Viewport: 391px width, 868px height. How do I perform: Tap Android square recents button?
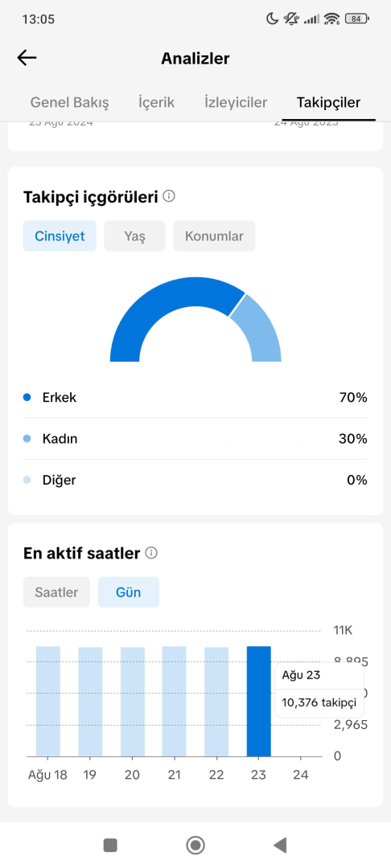pos(110,845)
